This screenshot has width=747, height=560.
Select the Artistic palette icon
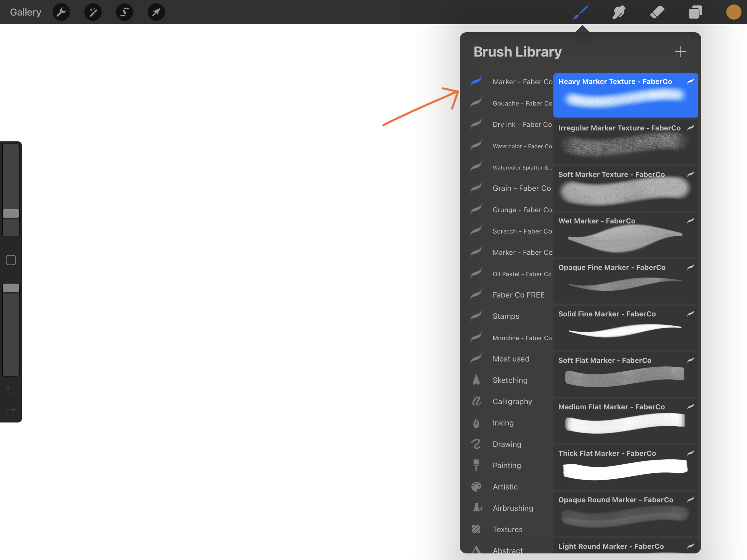476,487
